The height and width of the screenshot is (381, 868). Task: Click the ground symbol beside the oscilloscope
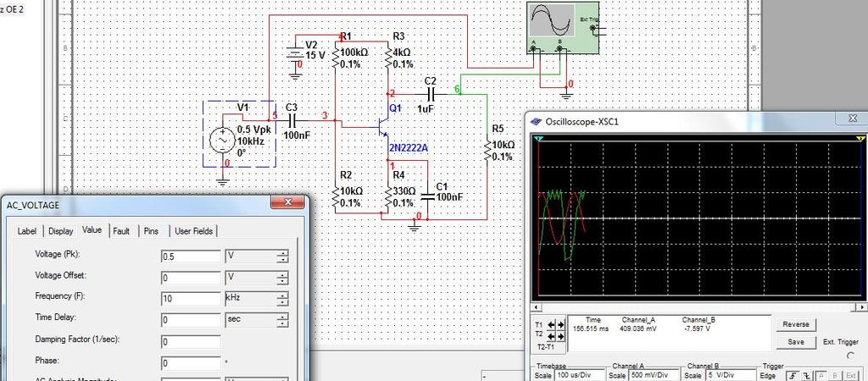(565, 95)
